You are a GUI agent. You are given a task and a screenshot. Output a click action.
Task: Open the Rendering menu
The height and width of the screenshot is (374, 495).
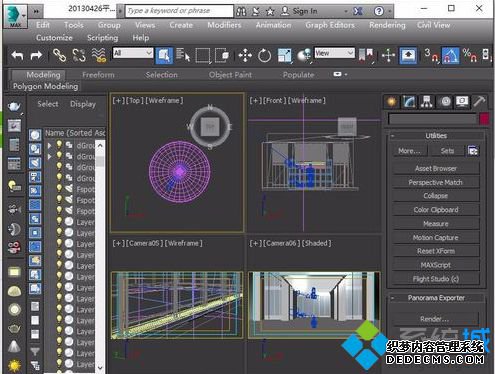point(387,25)
